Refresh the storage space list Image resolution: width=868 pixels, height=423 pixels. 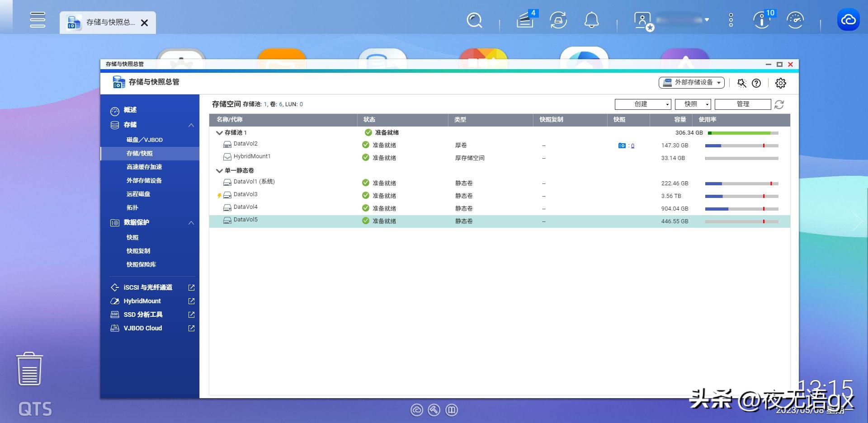pyautogui.click(x=779, y=105)
